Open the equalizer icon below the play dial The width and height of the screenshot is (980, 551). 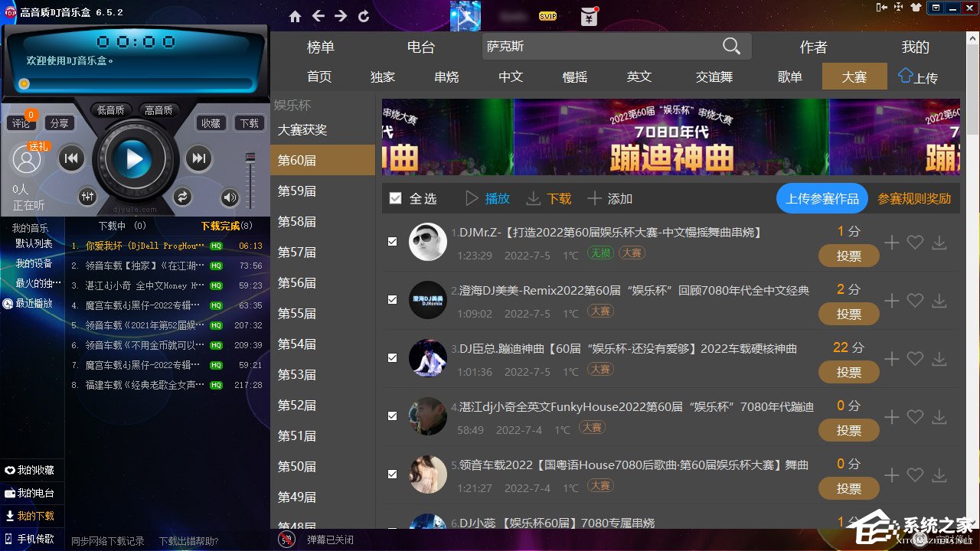[87, 197]
